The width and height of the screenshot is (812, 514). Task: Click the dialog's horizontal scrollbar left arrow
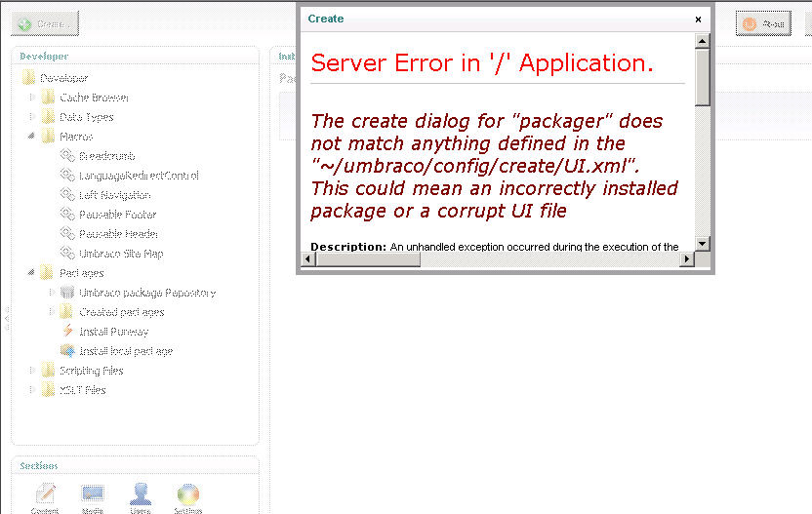(308, 258)
